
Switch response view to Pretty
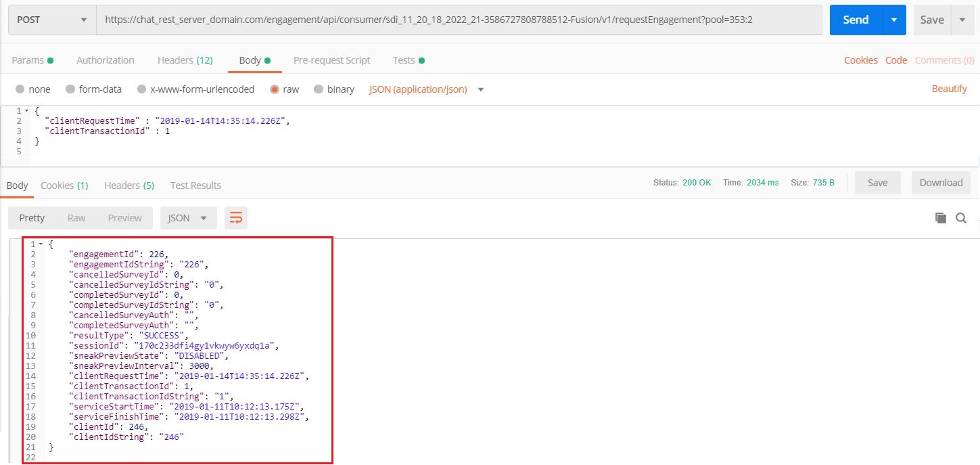pos(32,218)
